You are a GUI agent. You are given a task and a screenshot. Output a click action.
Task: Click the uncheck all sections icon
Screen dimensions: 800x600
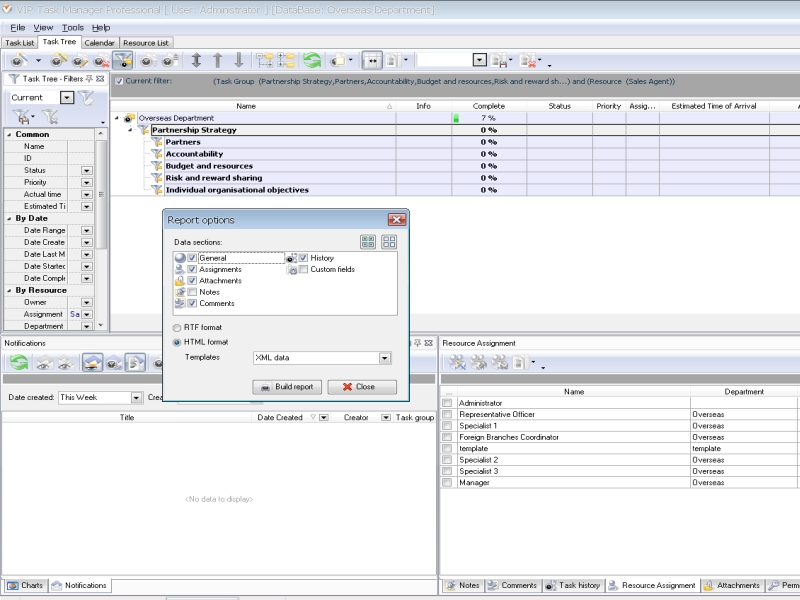coord(389,241)
